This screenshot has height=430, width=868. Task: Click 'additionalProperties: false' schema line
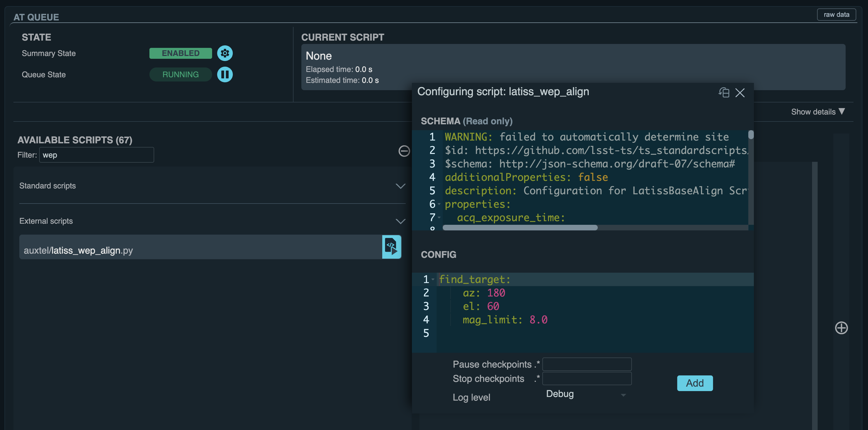[x=526, y=177]
